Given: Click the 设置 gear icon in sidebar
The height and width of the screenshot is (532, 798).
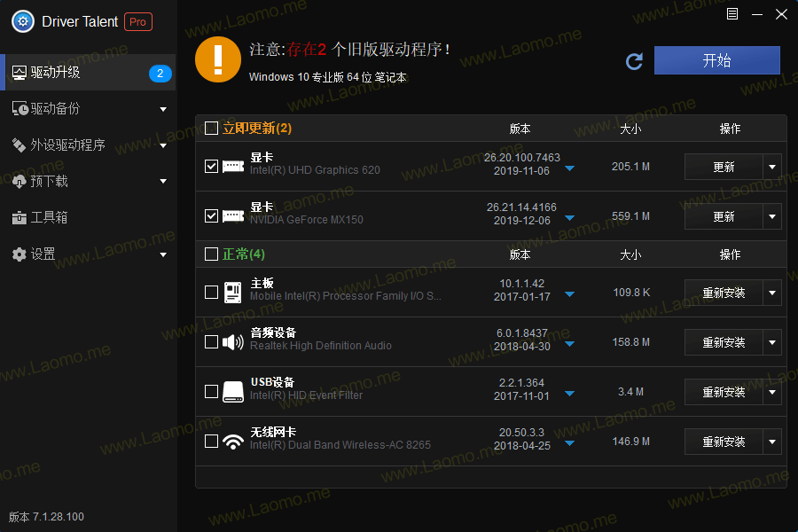Looking at the screenshot, I should pos(19,254).
